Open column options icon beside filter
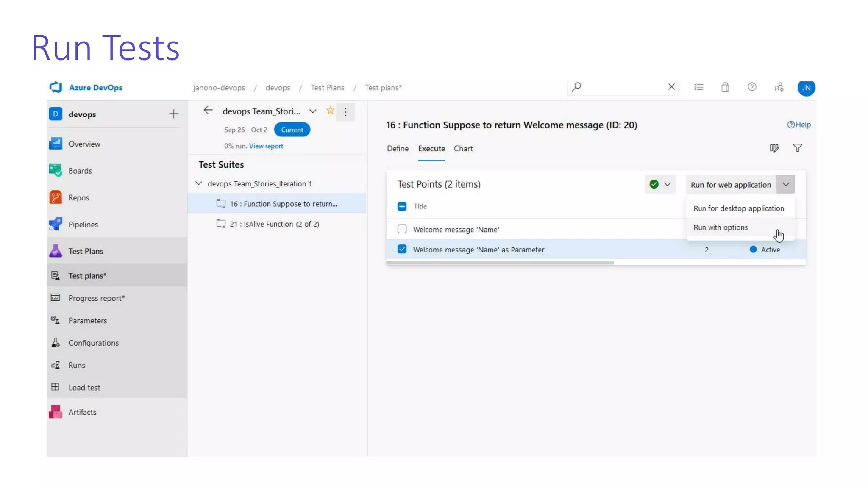The width and height of the screenshot is (868, 488). (774, 148)
